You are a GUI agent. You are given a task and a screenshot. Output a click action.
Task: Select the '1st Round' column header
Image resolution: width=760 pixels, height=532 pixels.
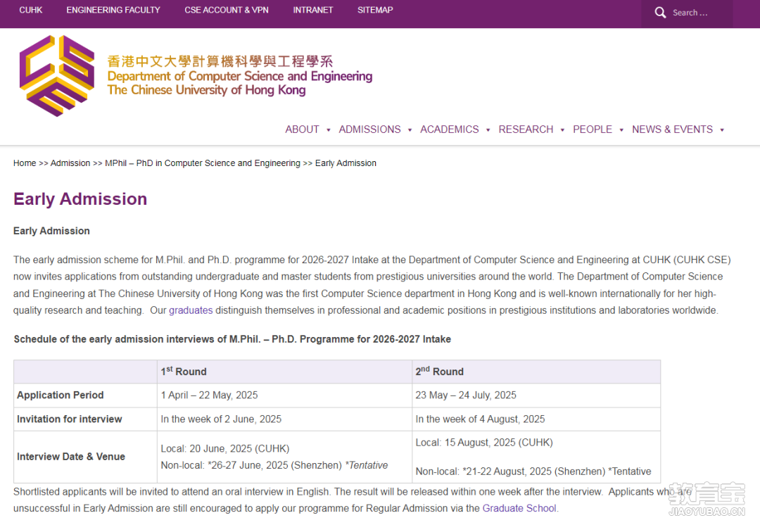pyautogui.click(x=184, y=371)
